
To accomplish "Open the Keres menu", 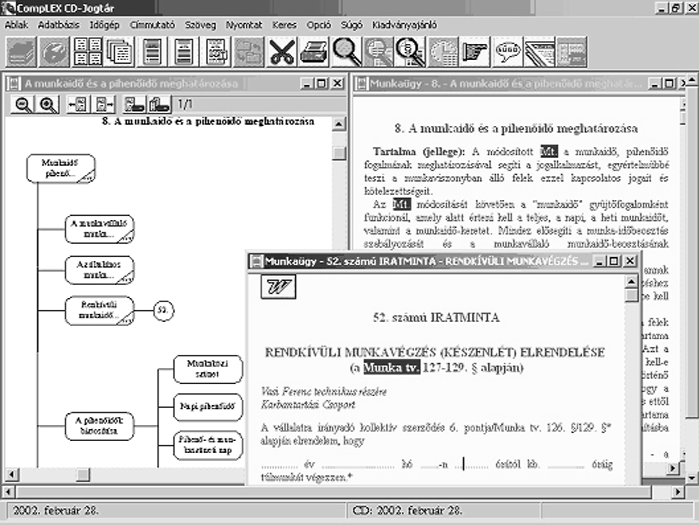I will (x=284, y=25).
